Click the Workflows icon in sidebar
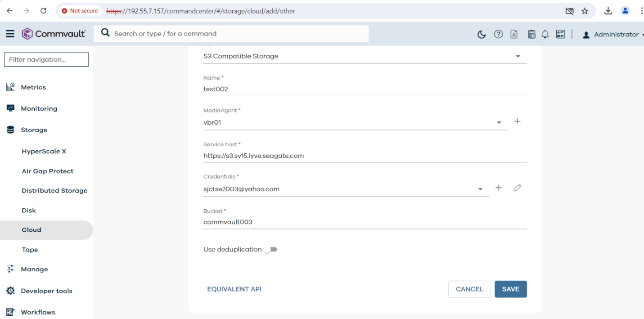 point(10,312)
